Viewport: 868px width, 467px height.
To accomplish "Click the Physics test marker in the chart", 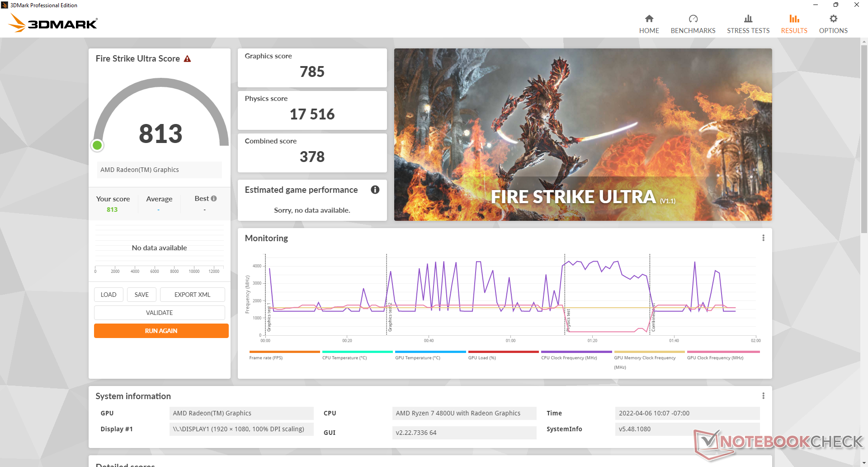I will pyautogui.click(x=568, y=320).
